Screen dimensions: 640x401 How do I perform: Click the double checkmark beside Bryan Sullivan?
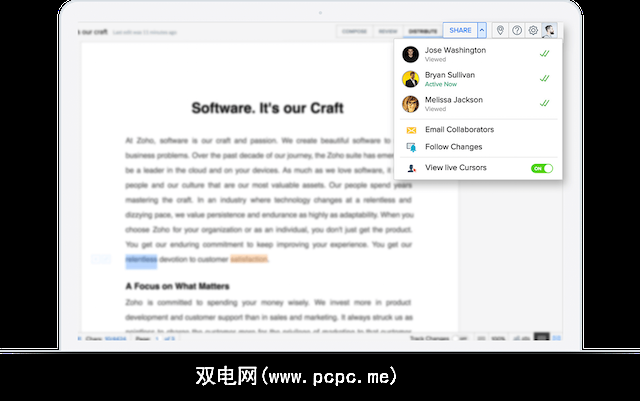click(544, 78)
